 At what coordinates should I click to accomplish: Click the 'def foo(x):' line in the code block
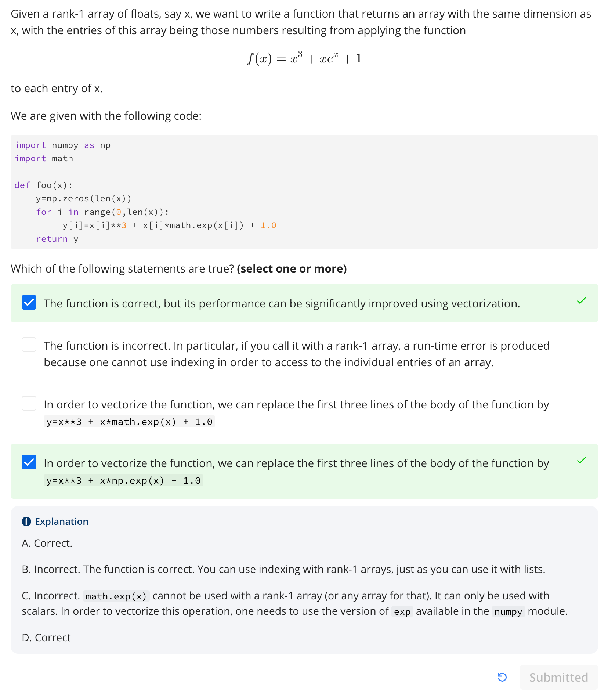[x=44, y=185]
